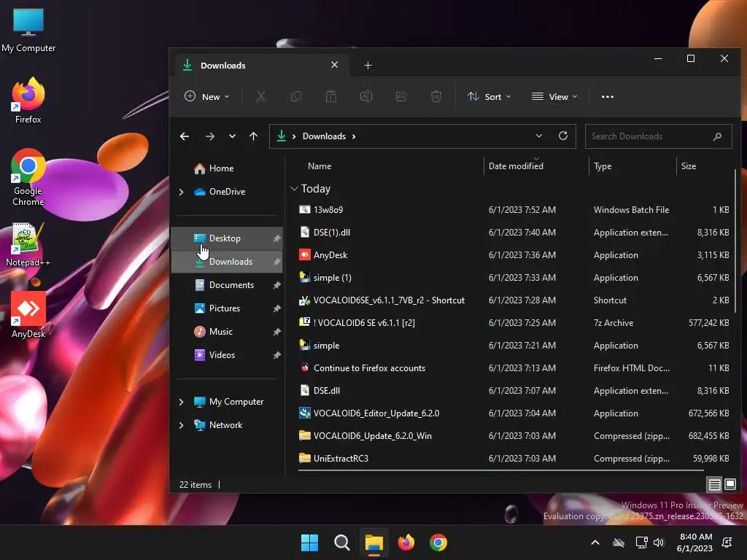Image resolution: width=747 pixels, height=560 pixels.
Task: Open recent locations chevron
Action: [232, 136]
